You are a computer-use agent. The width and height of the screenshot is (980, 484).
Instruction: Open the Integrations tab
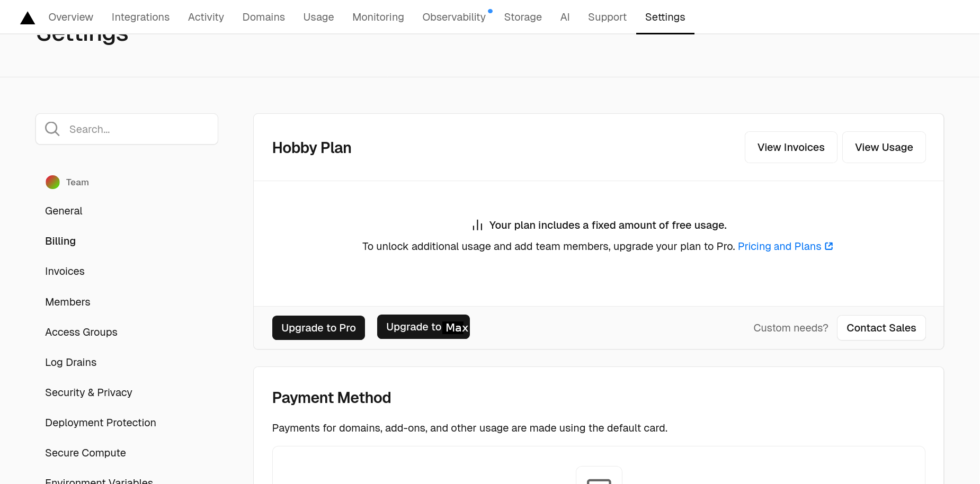[140, 17]
